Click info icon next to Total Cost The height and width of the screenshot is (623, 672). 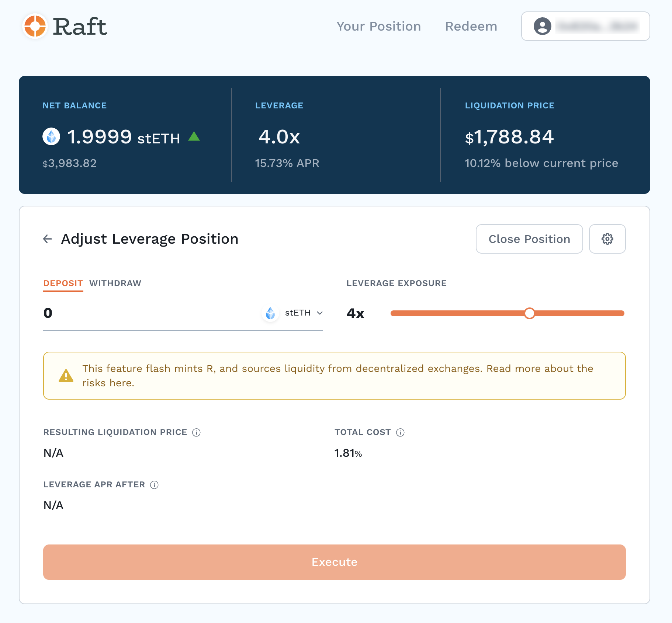coord(400,432)
